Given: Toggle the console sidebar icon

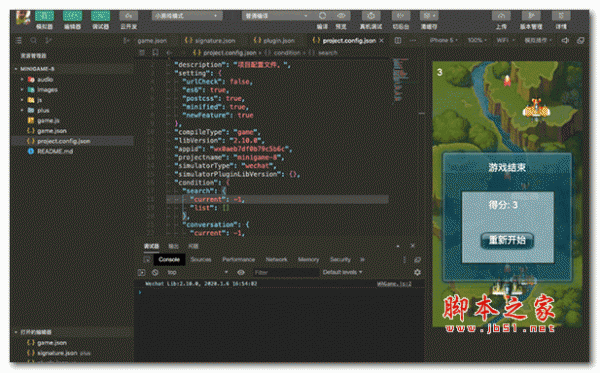Looking at the screenshot, I should pyautogui.click(x=142, y=272).
